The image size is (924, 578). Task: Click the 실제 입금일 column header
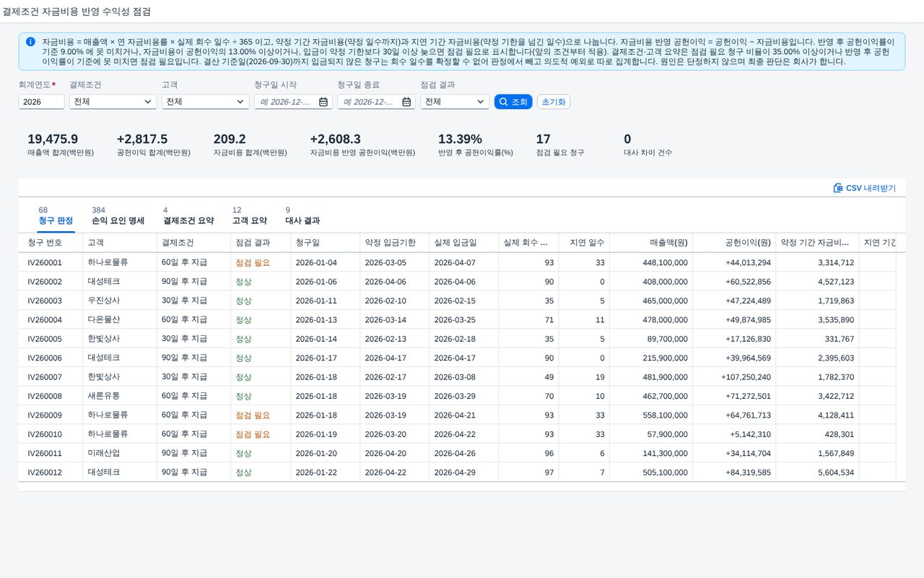point(463,243)
